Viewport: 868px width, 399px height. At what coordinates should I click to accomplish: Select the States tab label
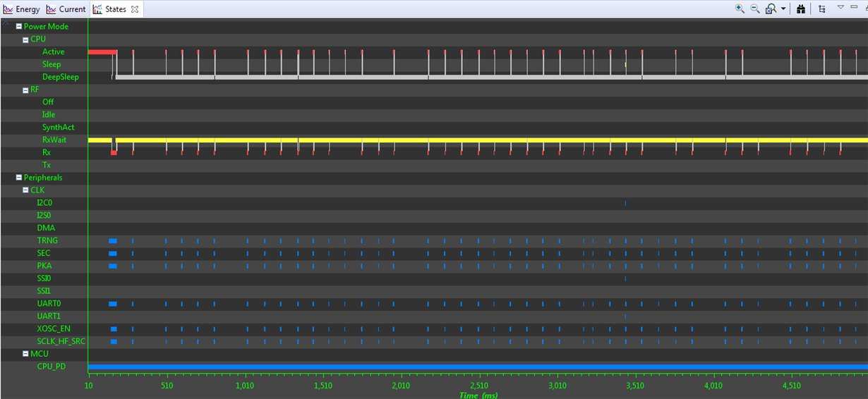[x=116, y=9]
